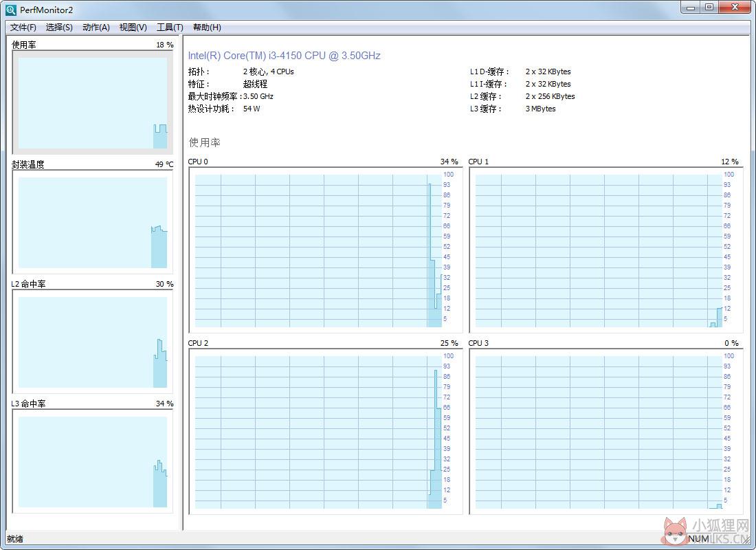The image size is (756, 550).
Task: Open the 视图(V) menu
Action: click(x=133, y=27)
